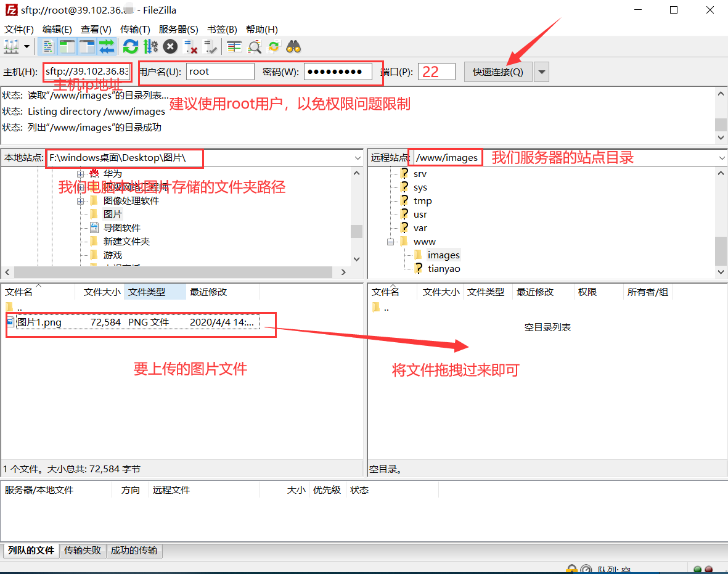Collapse the www folder in remote tree
Viewport: 728px width, 574px height.
pyautogui.click(x=390, y=242)
